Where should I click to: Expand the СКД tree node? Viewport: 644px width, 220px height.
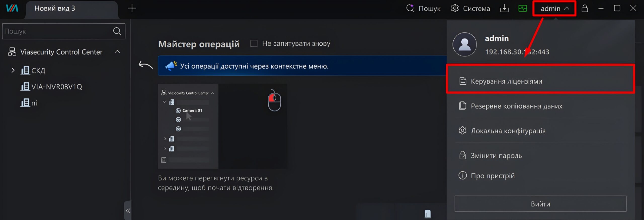pos(13,70)
